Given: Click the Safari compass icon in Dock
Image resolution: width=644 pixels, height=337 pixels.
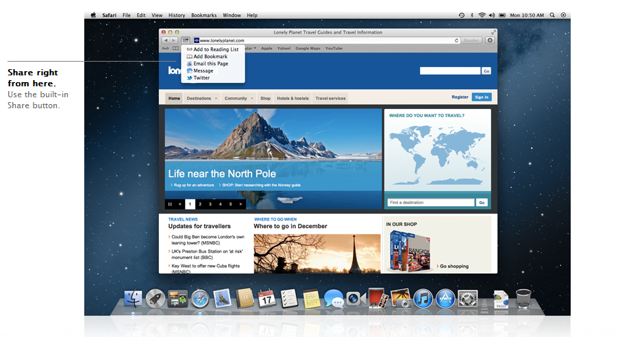Looking at the screenshot, I should pos(200,299).
